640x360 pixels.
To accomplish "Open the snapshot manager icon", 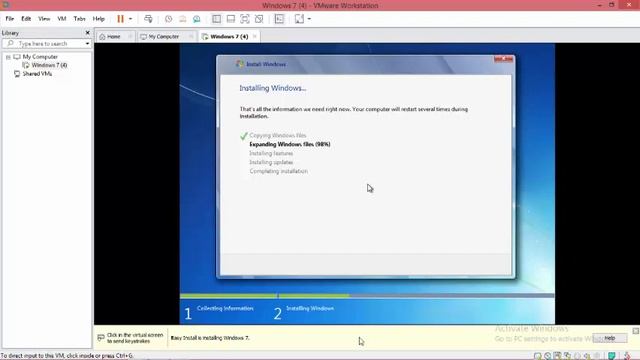I will (x=197, y=19).
